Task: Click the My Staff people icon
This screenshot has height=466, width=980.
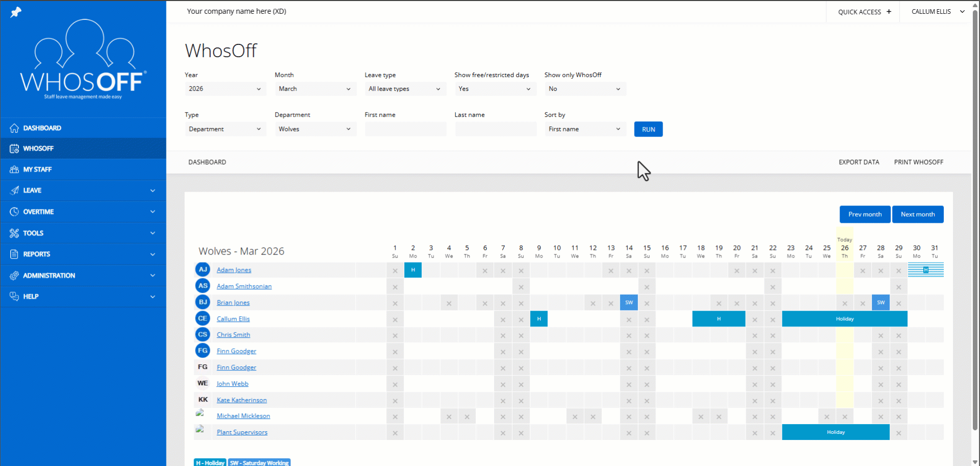Action: coord(14,170)
